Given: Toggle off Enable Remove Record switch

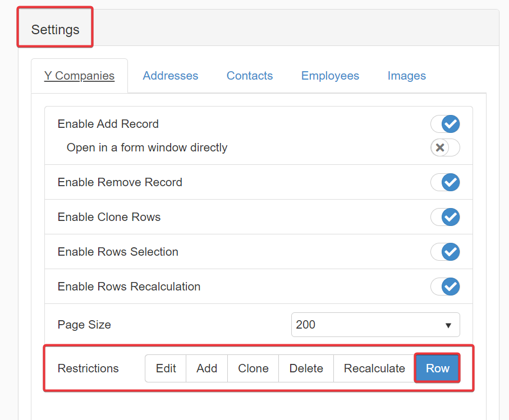Looking at the screenshot, I should click(x=445, y=182).
